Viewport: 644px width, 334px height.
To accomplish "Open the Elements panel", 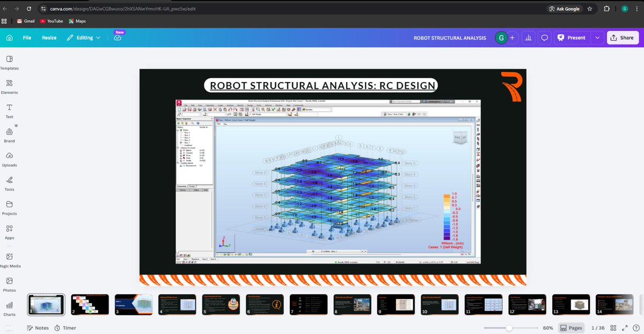I will 9,87.
